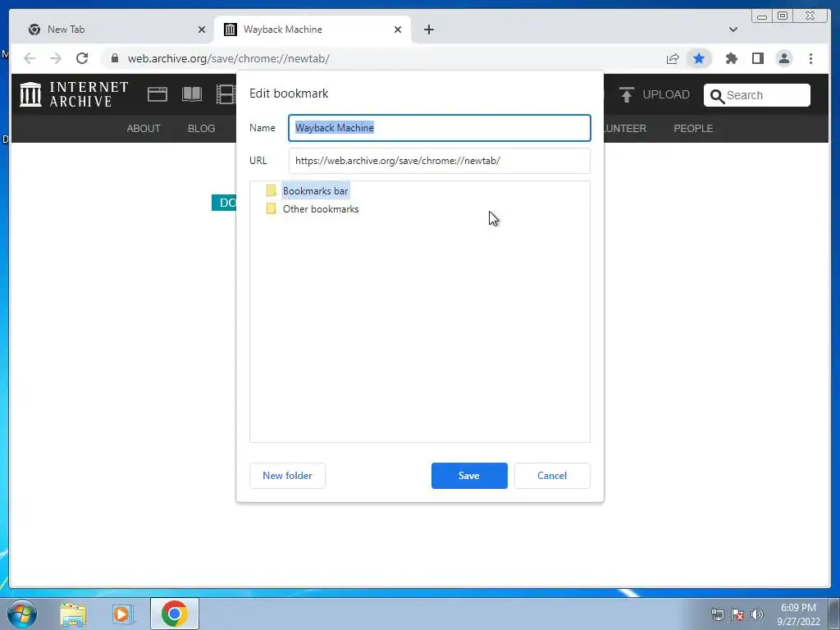The width and height of the screenshot is (840, 630).
Task: Select the Wayback Machine tab
Action: pyautogui.click(x=313, y=30)
